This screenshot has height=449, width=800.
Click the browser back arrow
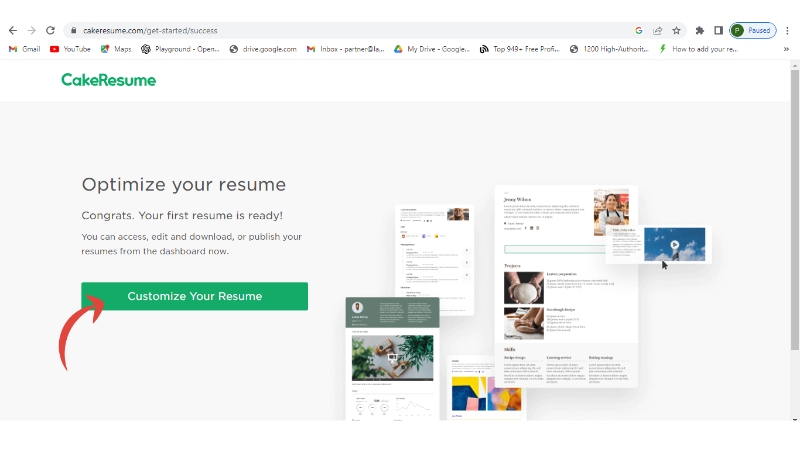12,30
